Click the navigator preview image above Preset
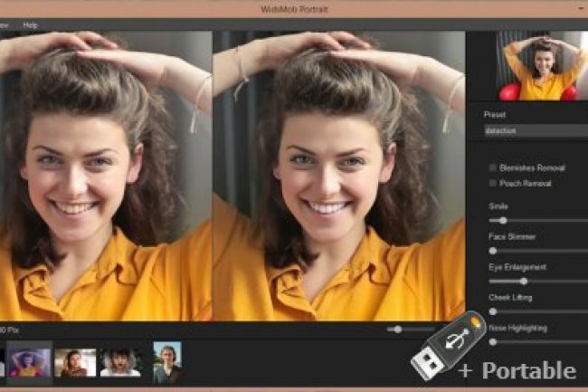Image resolution: width=588 pixels, height=392 pixels. click(x=541, y=66)
